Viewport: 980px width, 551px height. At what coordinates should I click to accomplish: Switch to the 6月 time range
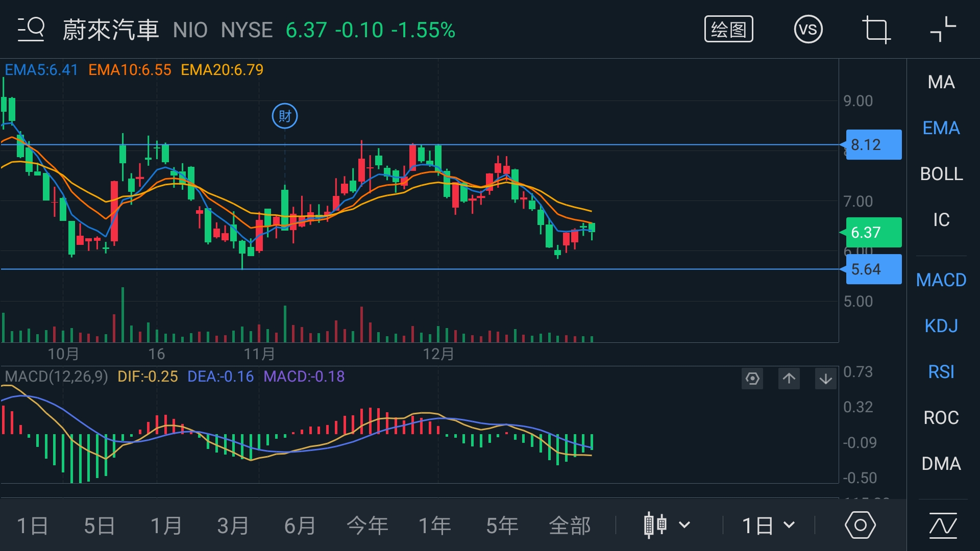click(300, 525)
